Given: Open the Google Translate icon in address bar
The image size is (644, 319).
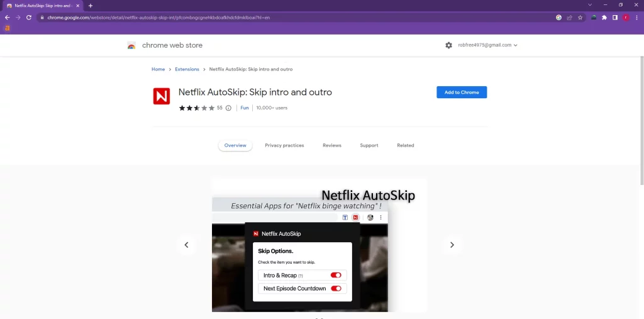Looking at the screenshot, I should pos(558,18).
